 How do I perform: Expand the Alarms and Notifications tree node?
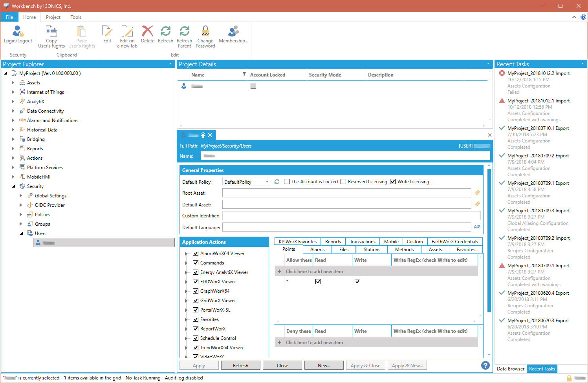(13, 120)
